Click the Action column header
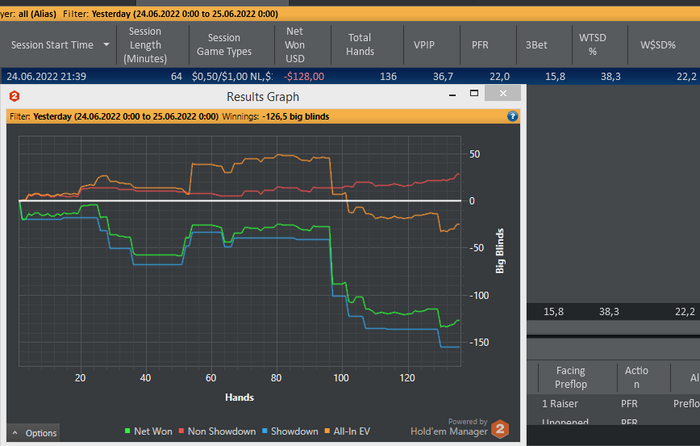This screenshot has height=446, width=700. [x=636, y=377]
